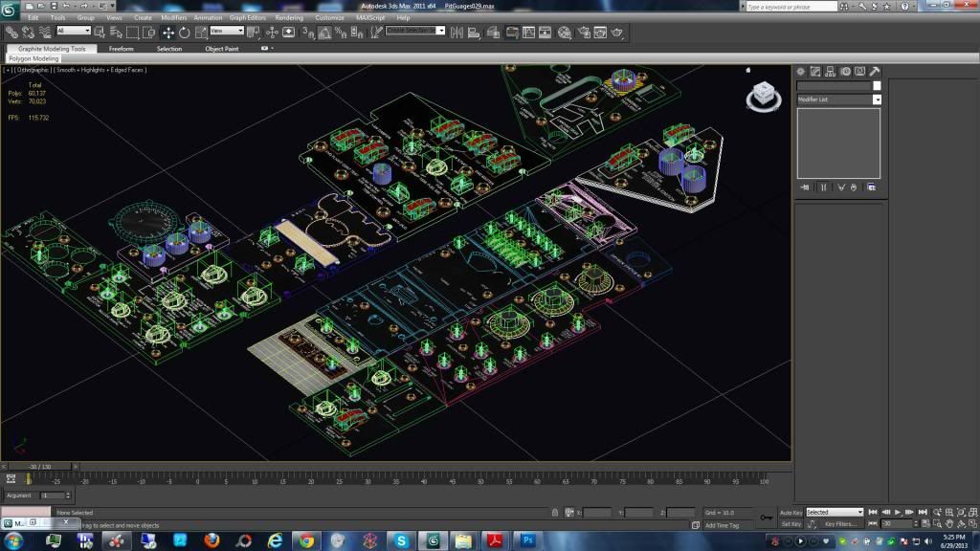The height and width of the screenshot is (551, 980).
Task: Open the Material Editor from toolbar
Action: 565,32
